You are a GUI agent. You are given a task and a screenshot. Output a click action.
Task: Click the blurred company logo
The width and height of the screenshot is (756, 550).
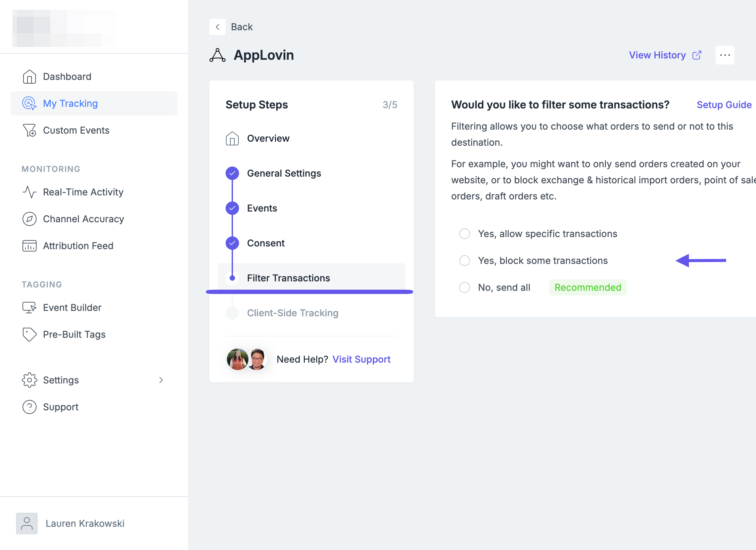[x=64, y=28]
